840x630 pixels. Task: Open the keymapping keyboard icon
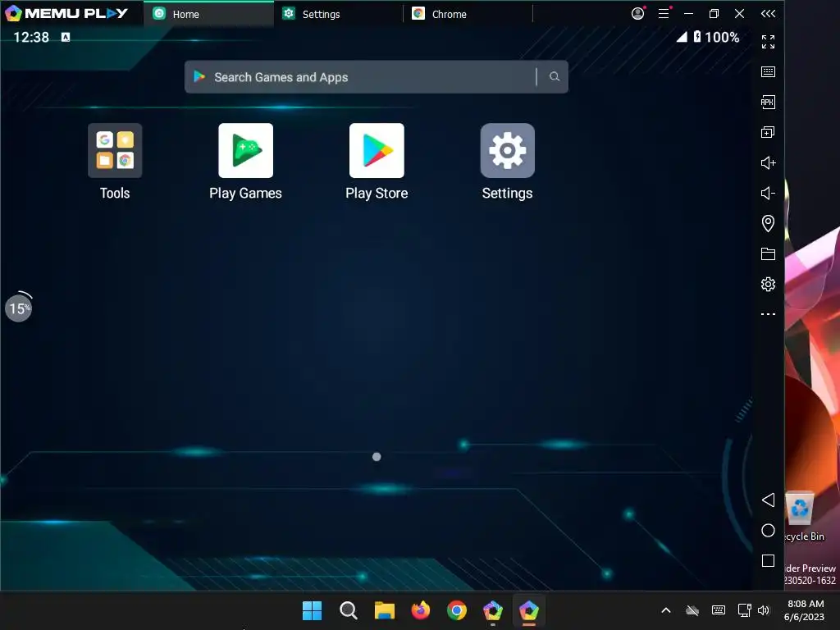(768, 72)
